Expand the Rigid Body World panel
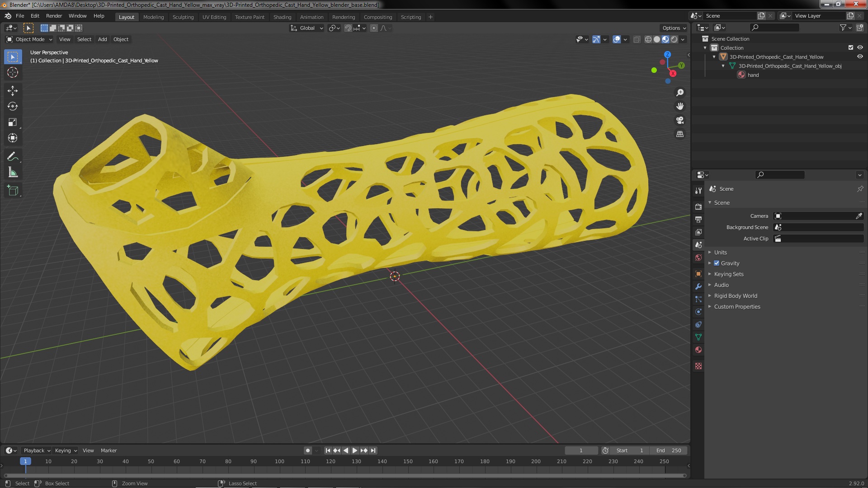 736,296
